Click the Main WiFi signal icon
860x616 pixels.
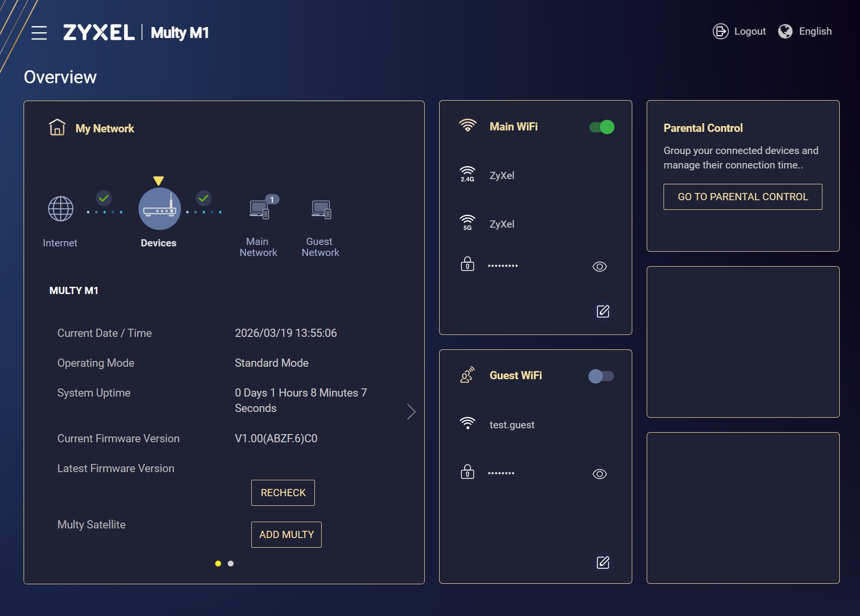(468, 126)
